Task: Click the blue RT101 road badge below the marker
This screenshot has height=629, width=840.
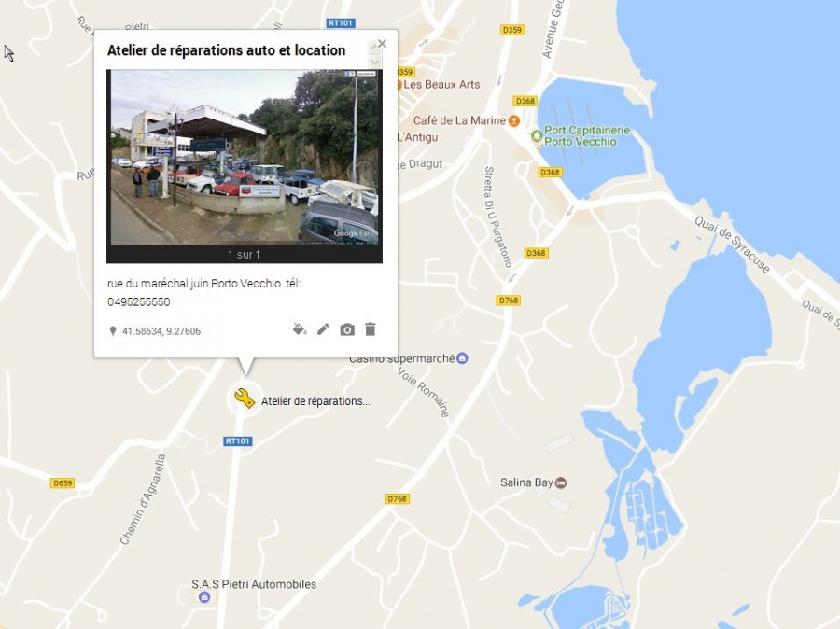Action: (238, 440)
